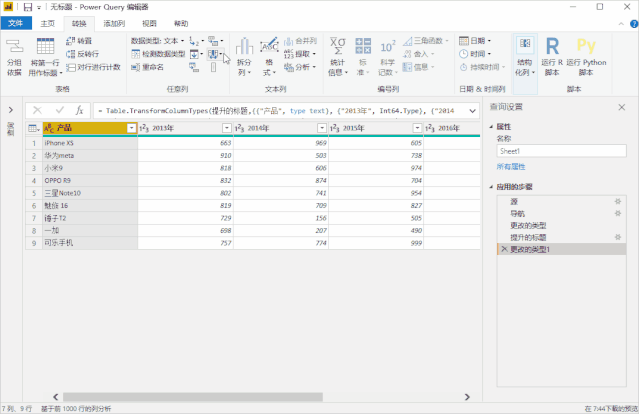The image size is (639, 414).
Task: Open the 主页 (Home) ribbon tab
Action: (x=48, y=22)
